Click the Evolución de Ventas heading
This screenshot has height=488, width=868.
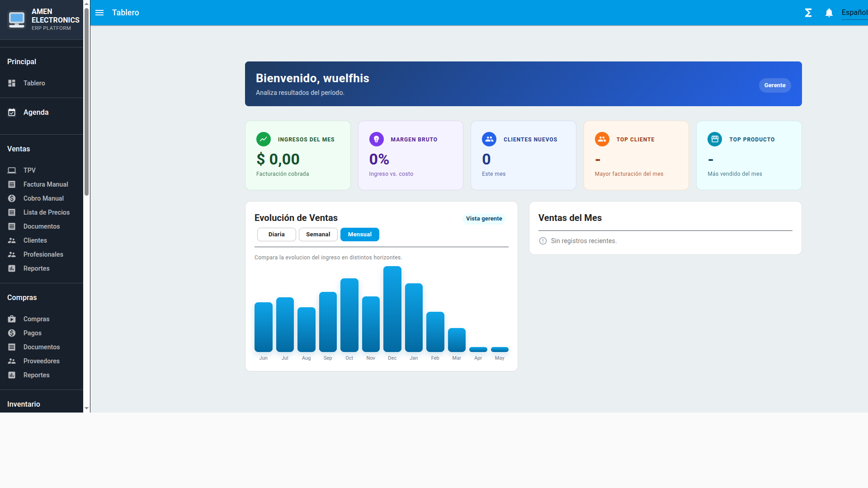point(296,218)
